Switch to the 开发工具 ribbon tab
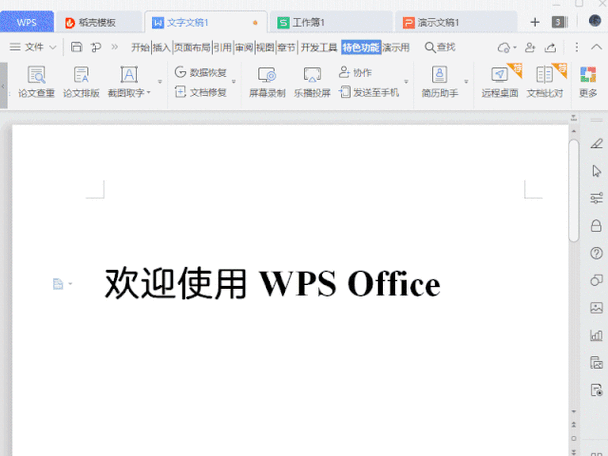This screenshot has height=456, width=608. (319, 48)
